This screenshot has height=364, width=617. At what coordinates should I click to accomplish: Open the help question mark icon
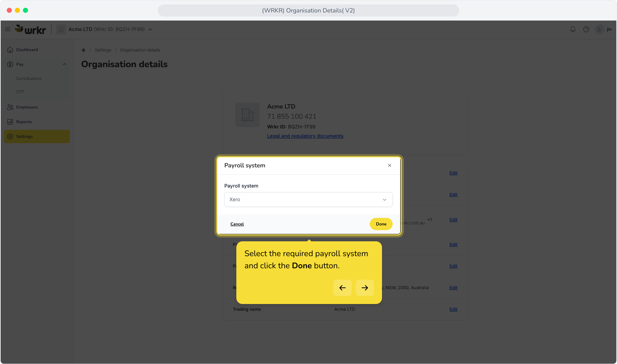pyautogui.click(x=586, y=29)
